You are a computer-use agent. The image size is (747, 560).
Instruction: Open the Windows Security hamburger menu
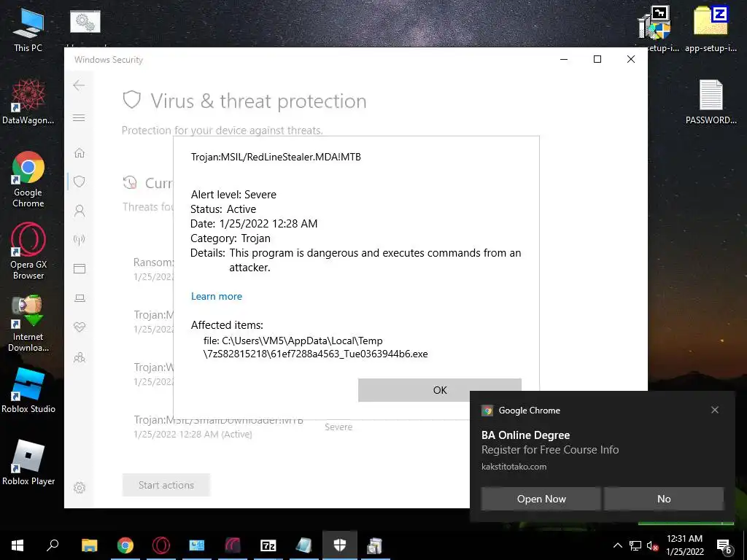(79, 117)
